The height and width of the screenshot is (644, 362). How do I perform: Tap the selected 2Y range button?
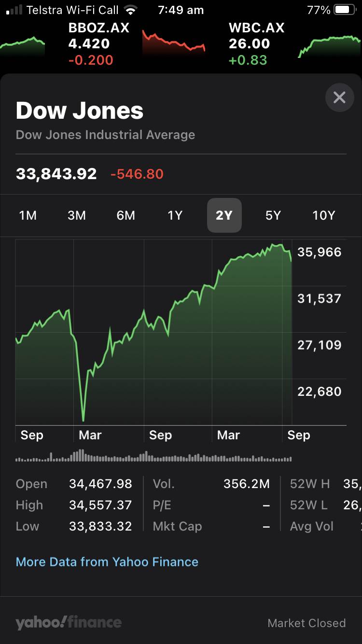point(224,215)
